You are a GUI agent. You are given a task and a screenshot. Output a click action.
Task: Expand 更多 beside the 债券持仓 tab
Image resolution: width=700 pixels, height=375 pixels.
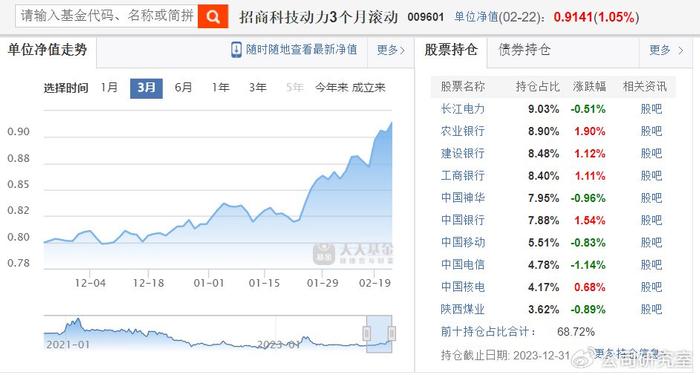(x=666, y=50)
